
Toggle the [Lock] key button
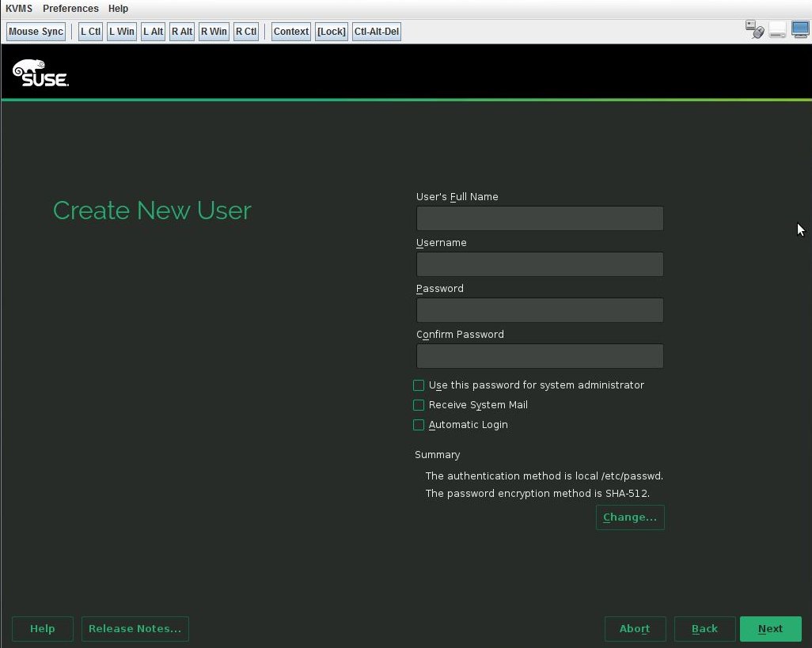pos(331,31)
